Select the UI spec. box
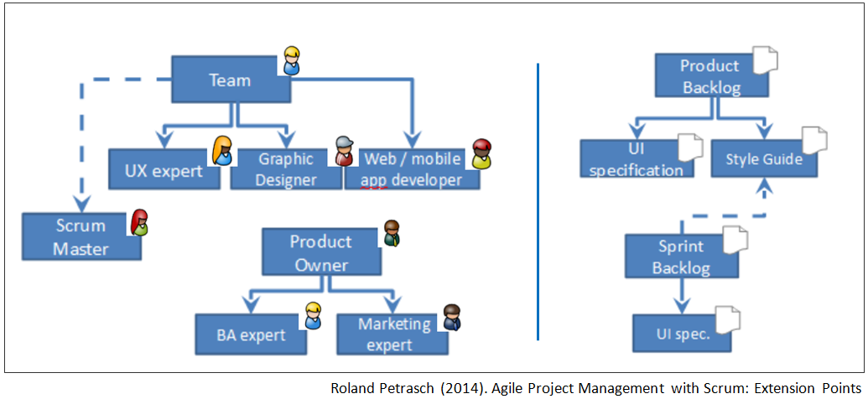The image size is (868, 399). point(682,333)
